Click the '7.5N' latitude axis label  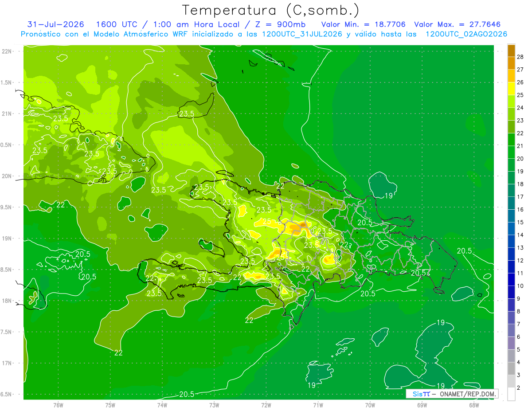click(7, 332)
